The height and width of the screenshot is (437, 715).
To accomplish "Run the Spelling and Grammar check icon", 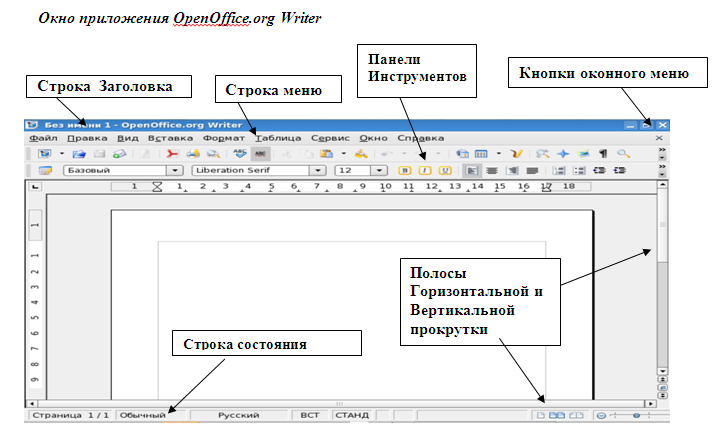I will click(x=240, y=153).
